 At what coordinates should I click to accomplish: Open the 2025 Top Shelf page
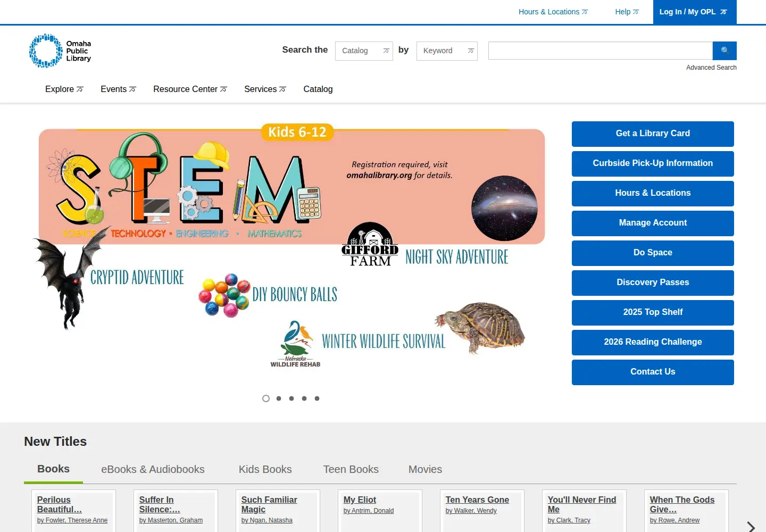pyautogui.click(x=653, y=313)
